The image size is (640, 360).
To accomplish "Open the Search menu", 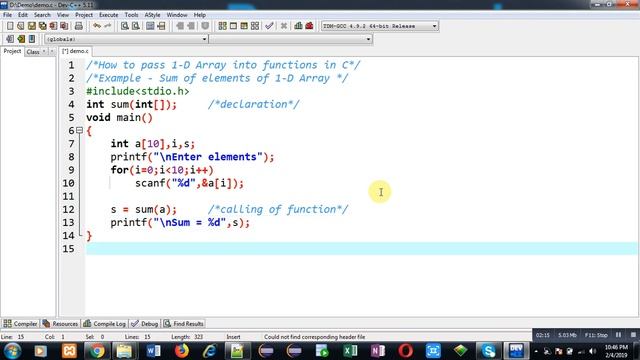I will pyautogui.click(x=42, y=15).
